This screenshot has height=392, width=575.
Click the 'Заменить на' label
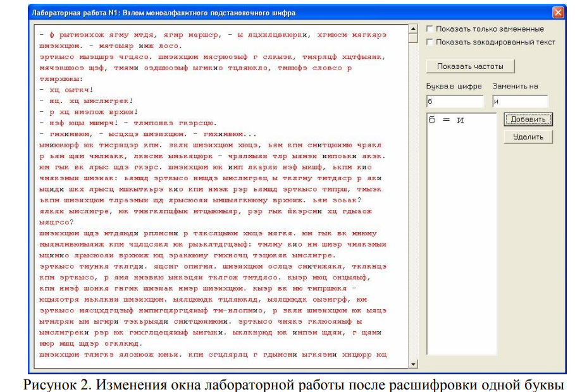coord(516,87)
